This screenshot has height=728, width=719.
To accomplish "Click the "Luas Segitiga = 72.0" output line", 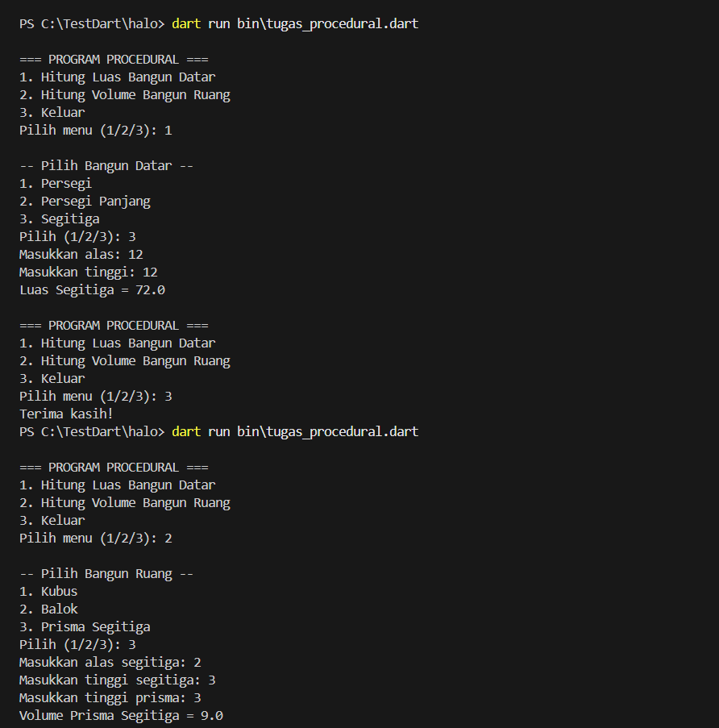I will (x=92, y=289).
